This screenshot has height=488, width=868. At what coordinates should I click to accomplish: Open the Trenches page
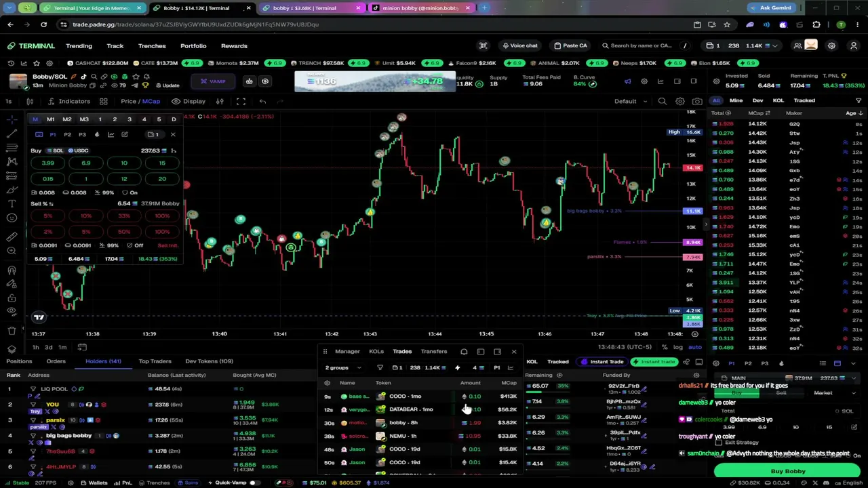pyautogui.click(x=152, y=46)
